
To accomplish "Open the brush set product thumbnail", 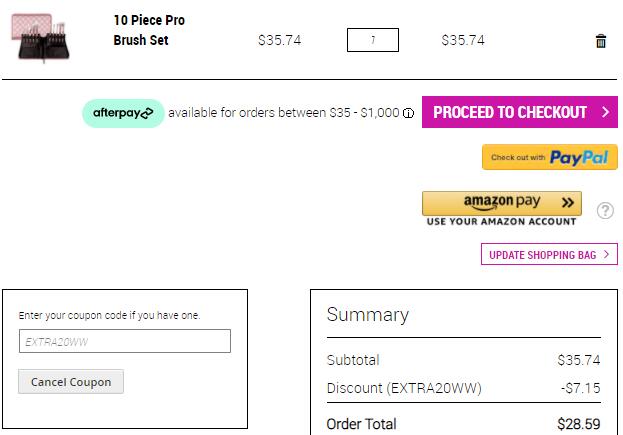I will coord(43,40).
